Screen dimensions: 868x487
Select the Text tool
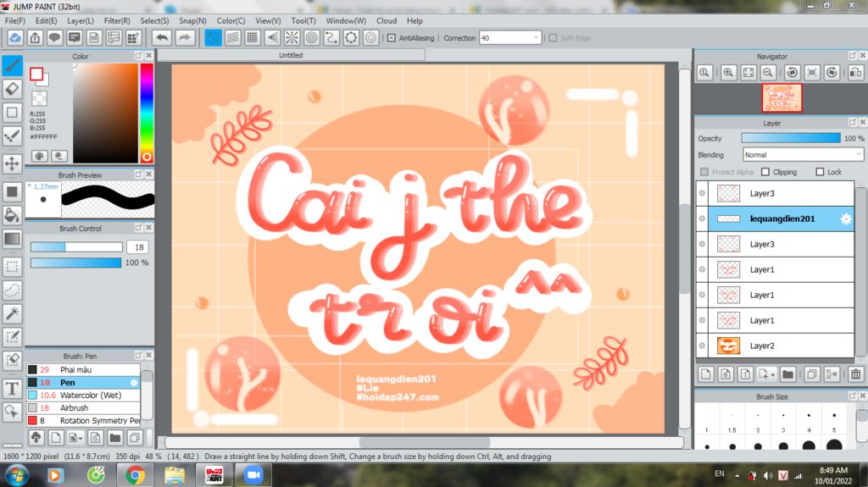point(12,389)
